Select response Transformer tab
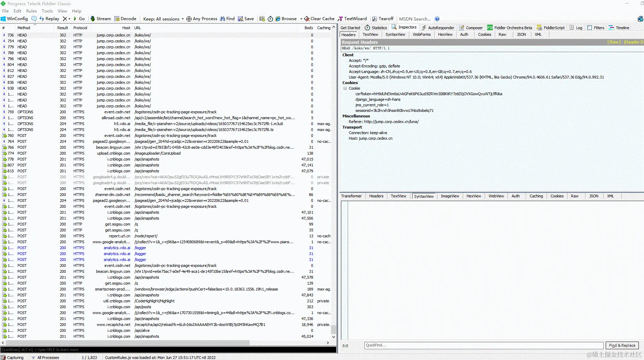 [351, 196]
